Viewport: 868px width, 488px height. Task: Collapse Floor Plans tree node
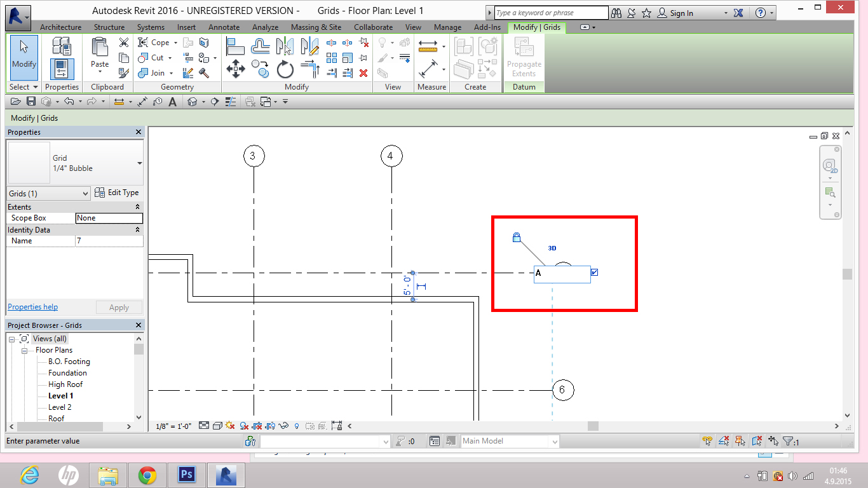25,350
